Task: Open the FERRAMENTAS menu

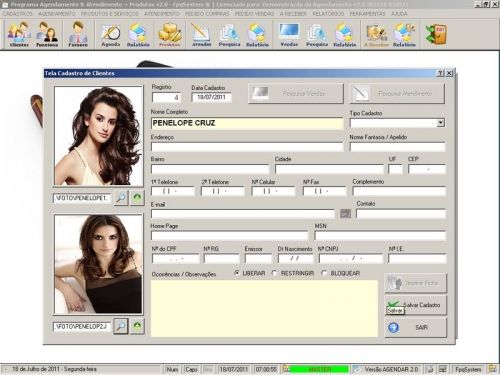Action: 367,14
